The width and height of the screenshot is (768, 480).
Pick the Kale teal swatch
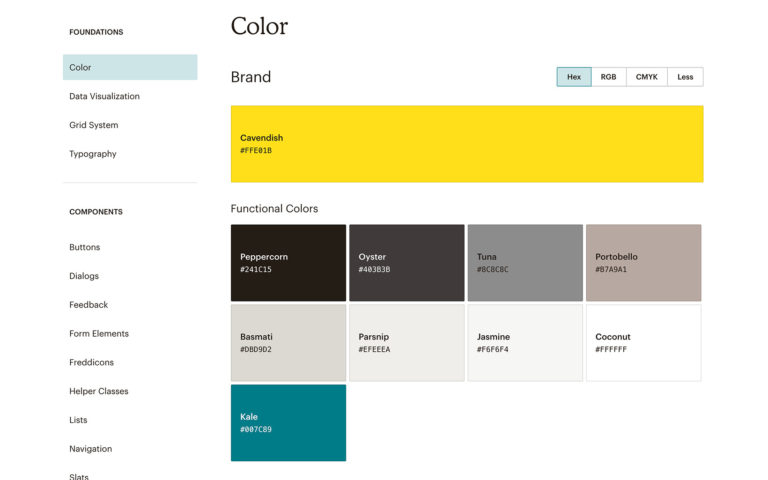coord(288,423)
